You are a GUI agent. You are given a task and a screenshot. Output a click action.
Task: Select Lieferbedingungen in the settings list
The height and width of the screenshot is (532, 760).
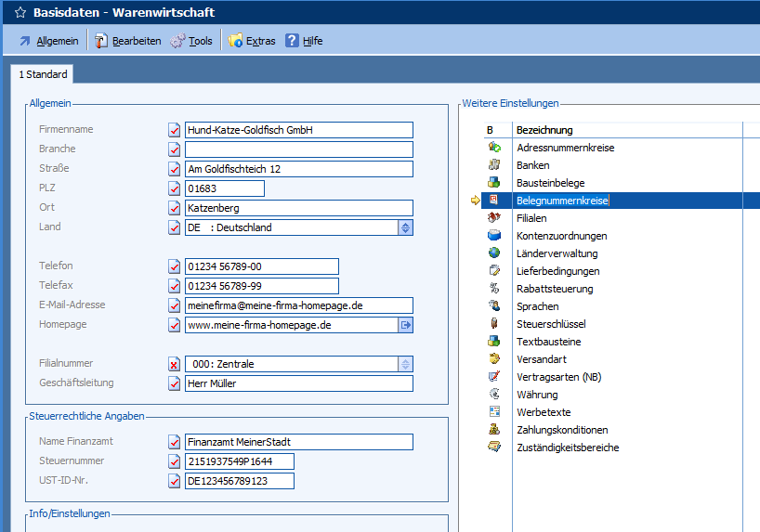pos(557,271)
